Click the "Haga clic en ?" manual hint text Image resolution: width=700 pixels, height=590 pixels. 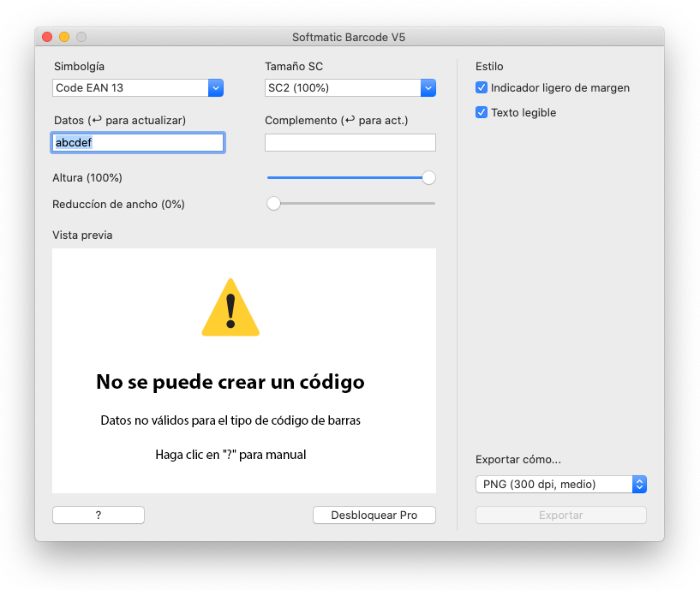(230, 455)
